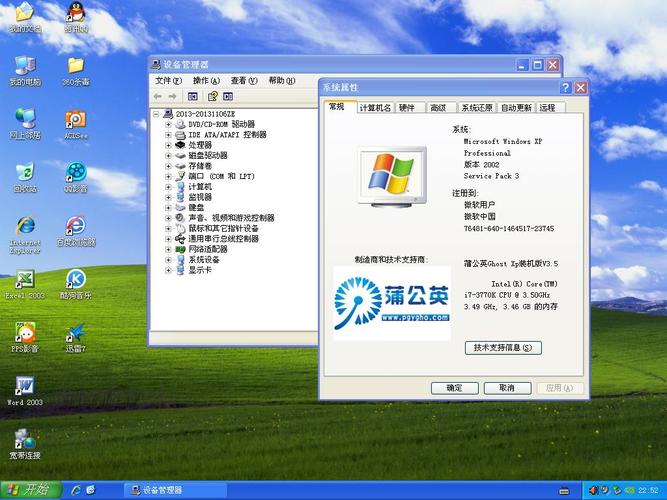Launch 迅雷7 desktop shortcut

pyautogui.click(x=76, y=337)
